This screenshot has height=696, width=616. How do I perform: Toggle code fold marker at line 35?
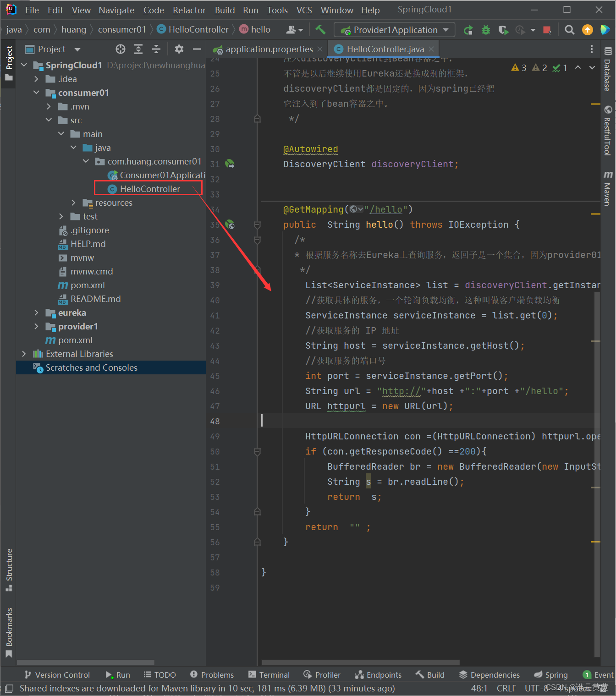pos(258,225)
